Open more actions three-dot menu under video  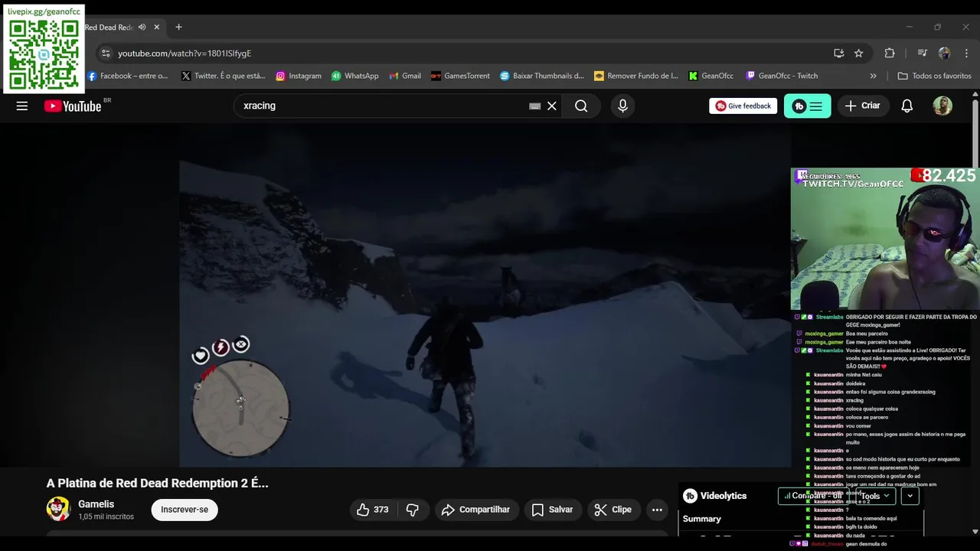[x=657, y=510]
